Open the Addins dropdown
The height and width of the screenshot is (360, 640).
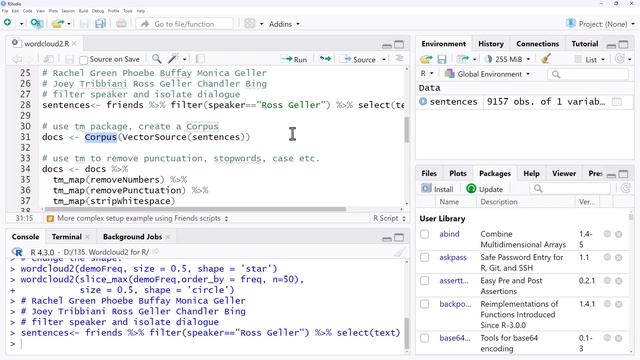coord(284,24)
